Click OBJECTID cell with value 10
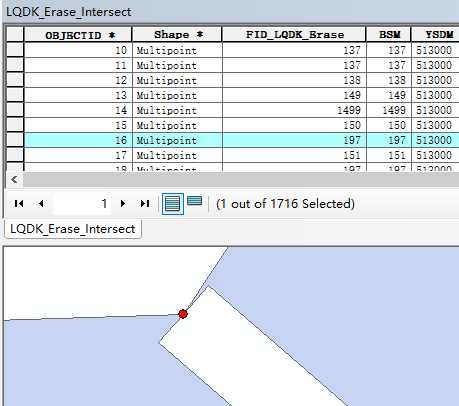The height and width of the screenshot is (406, 459). click(78, 50)
